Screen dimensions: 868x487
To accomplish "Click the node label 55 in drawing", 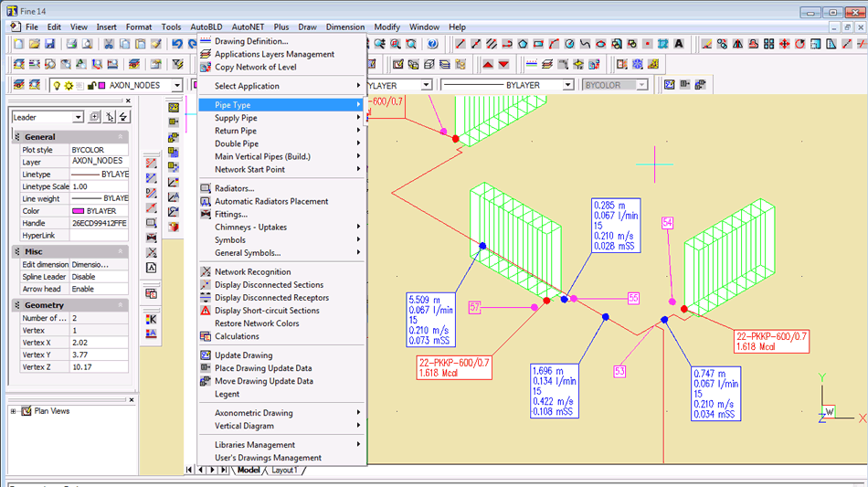I will 633,298.
